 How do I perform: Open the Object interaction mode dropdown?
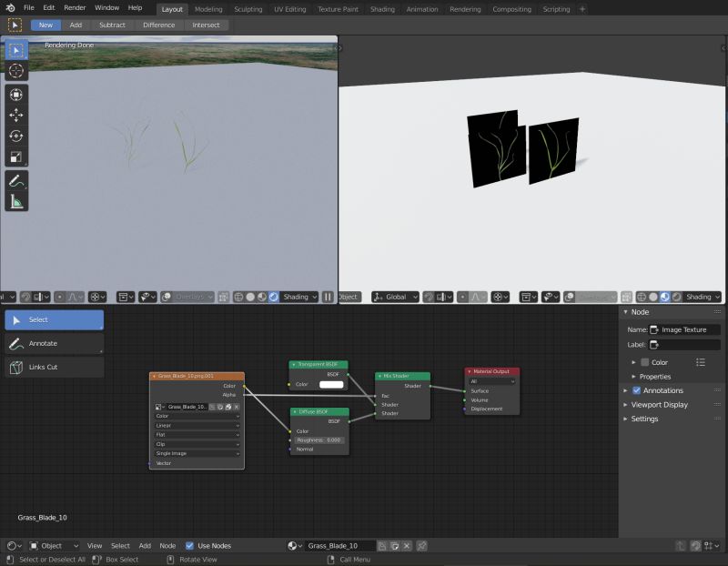point(50,545)
